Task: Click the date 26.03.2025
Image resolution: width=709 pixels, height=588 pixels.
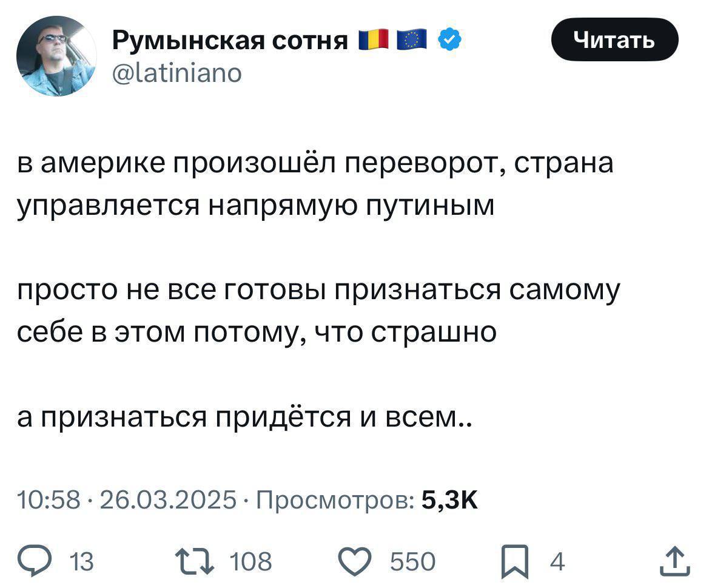Action: (163, 500)
